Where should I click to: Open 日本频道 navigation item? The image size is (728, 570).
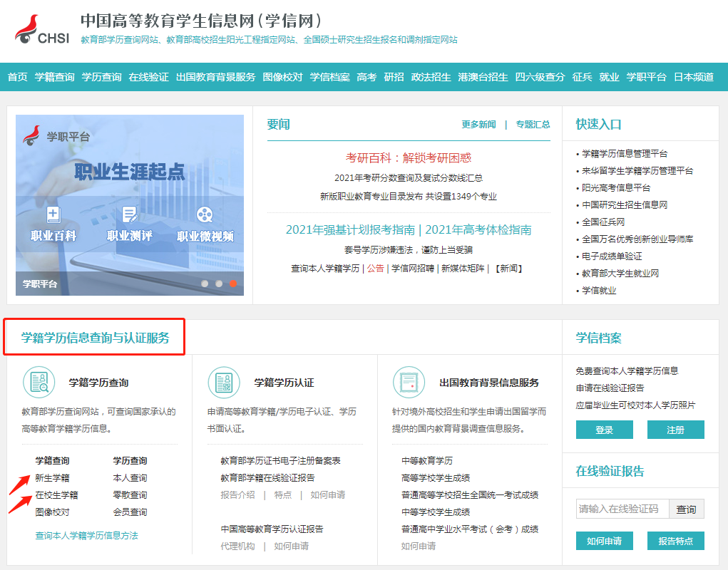point(694,77)
